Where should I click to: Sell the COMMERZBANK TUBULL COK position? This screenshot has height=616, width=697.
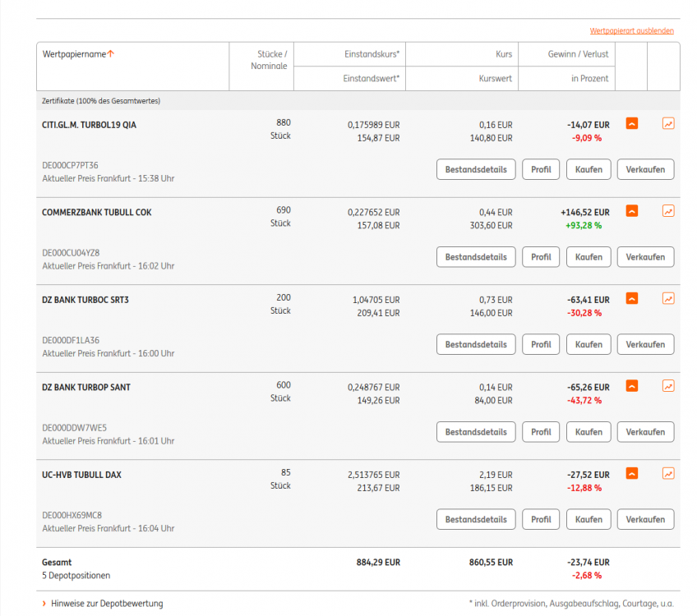[x=645, y=257]
